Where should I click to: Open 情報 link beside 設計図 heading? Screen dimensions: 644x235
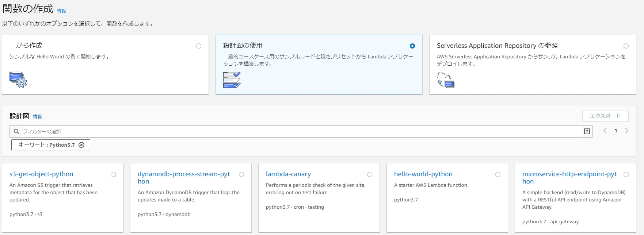pyautogui.click(x=37, y=117)
